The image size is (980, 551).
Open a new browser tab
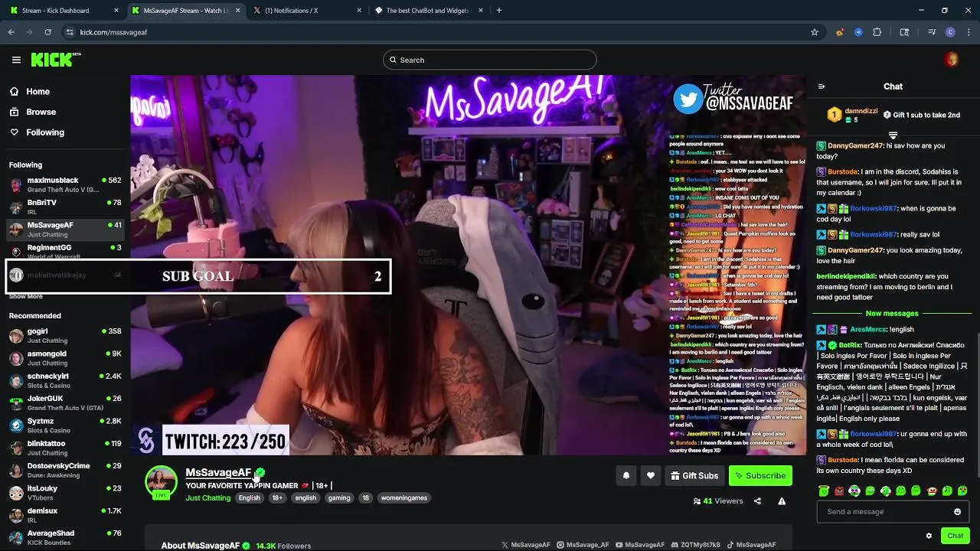point(499,11)
